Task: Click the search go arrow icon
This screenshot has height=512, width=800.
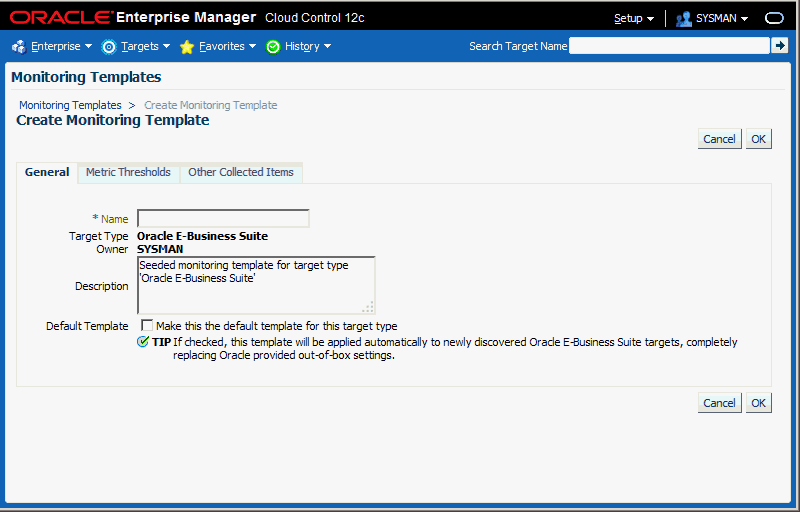Action: click(x=780, y=46)
